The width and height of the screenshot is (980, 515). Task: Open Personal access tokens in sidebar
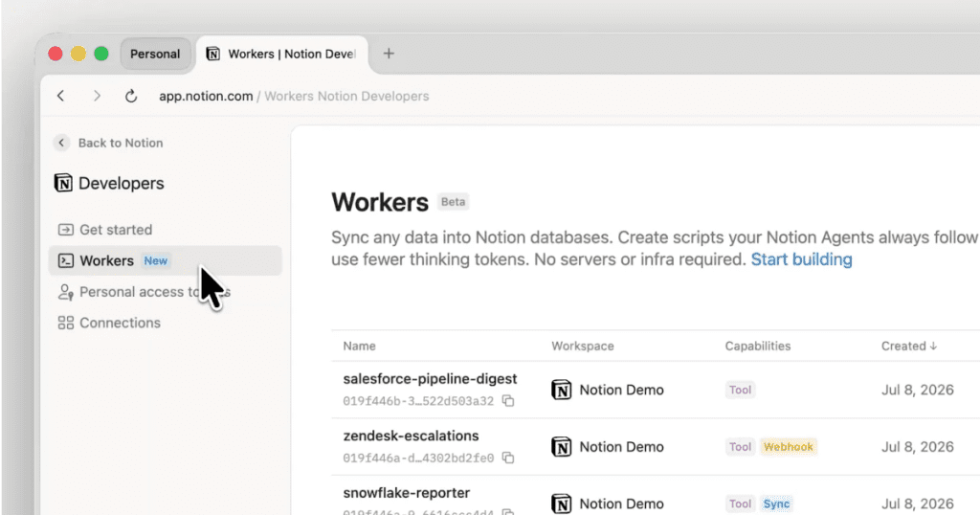[x=165, y=292]
